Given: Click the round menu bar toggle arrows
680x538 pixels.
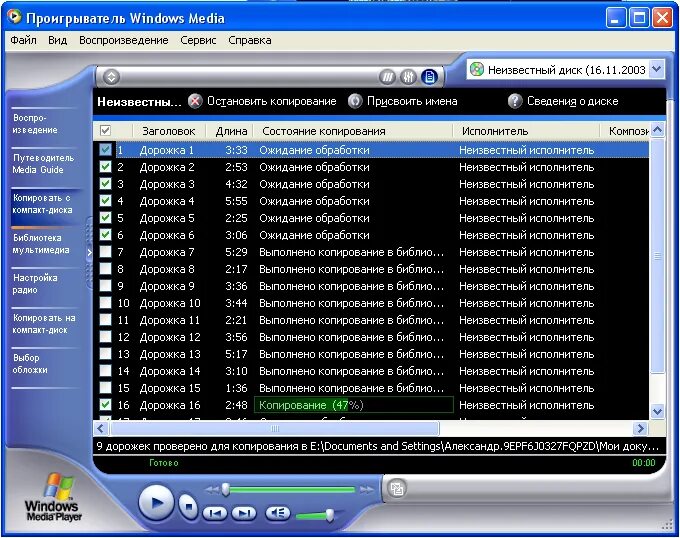Looking at the screenshot, I should [111, 77].
